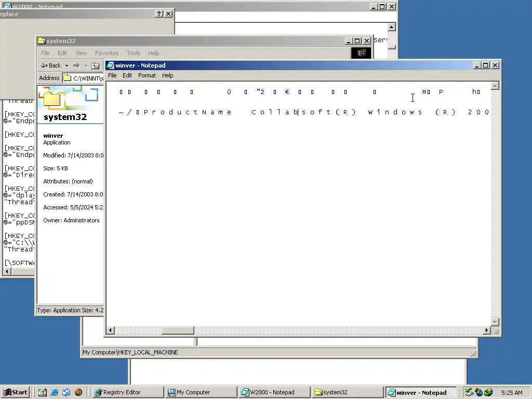The height and width of the screenshot is (399, 532).
Task: Open the Edit menu in winver Notepad
Action: (127, 75)
